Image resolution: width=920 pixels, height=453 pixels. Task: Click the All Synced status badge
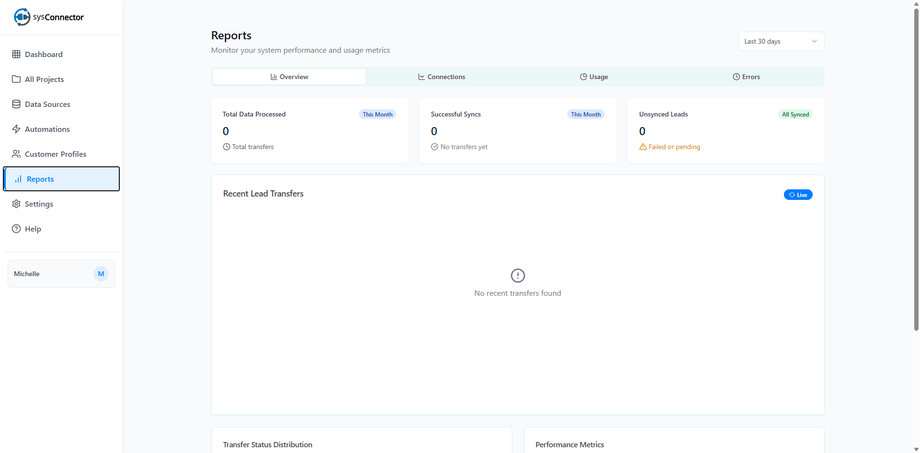point(795,115)
